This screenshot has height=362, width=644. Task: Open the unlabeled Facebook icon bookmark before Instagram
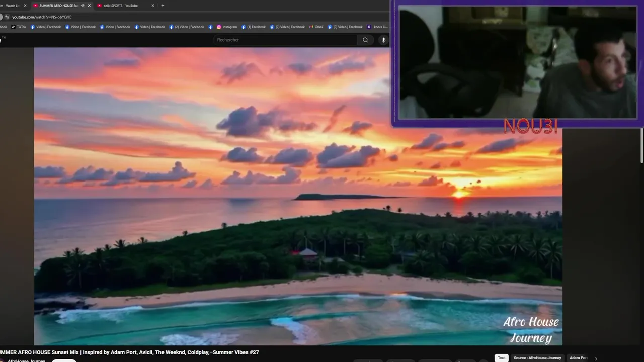(x=211, y=27)
